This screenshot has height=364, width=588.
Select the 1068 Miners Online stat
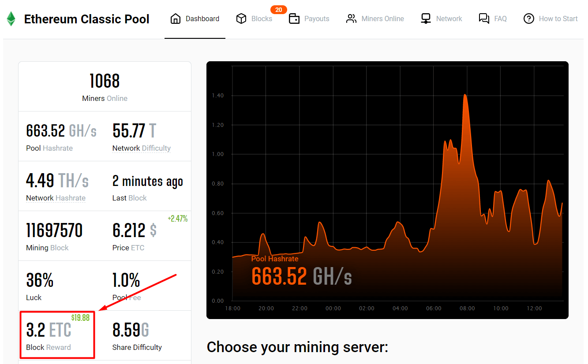[105, 82]
